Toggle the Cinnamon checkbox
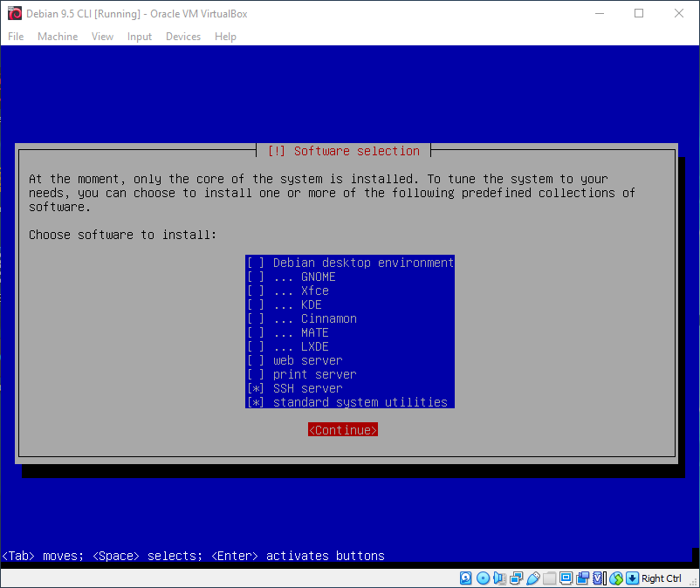The height and width of the screenshot is (588, 700). [256, 318]
